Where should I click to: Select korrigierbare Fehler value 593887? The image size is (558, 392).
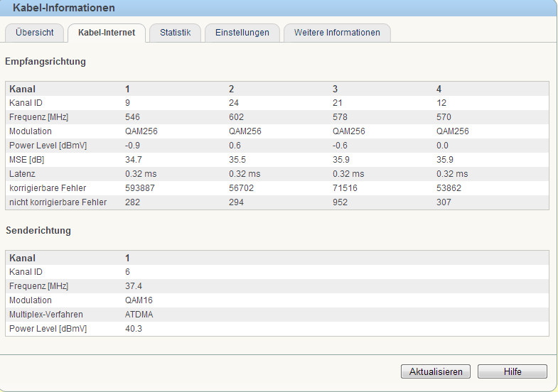coord(140,188)
